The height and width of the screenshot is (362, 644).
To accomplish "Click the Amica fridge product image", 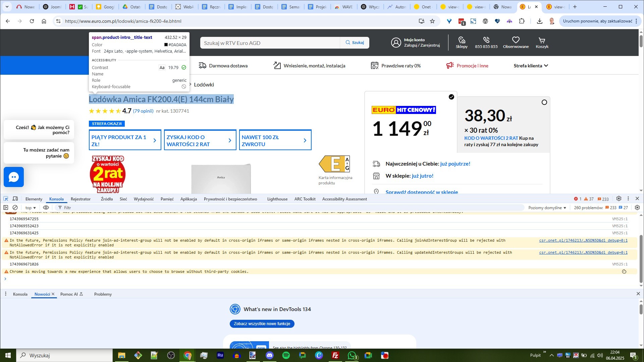I will tap(221, 178).
